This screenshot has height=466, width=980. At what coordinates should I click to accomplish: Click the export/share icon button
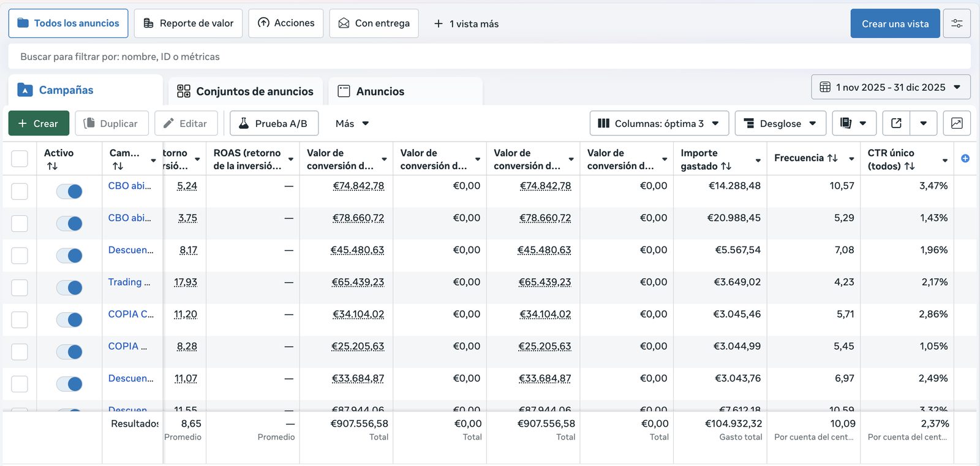(x=896, y=123)
